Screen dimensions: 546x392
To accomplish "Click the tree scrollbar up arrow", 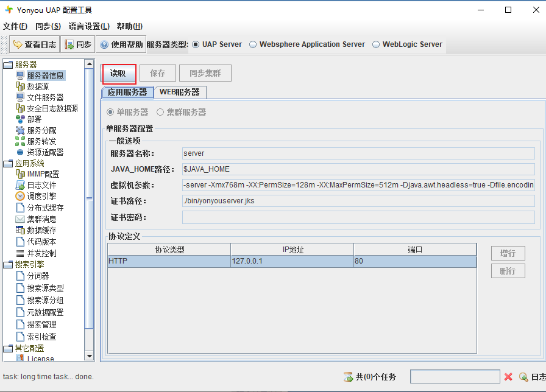I will click(90, 64).
